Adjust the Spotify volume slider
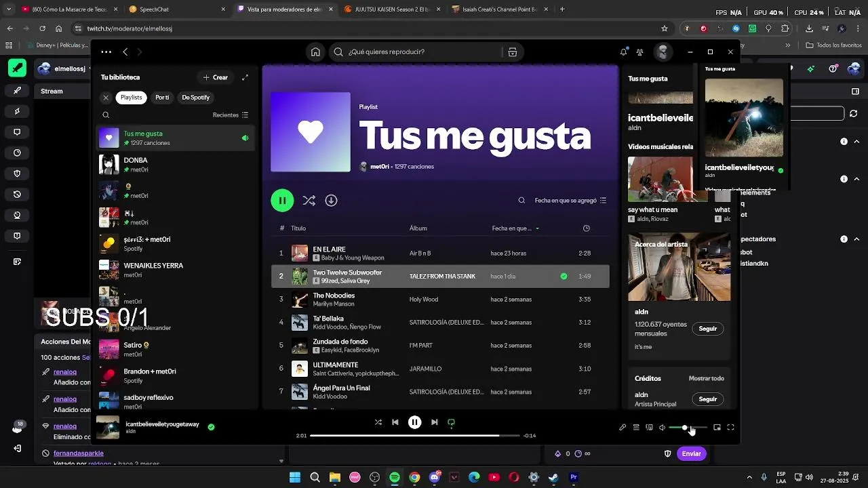 pyautogui.click(x=688, y=428)
